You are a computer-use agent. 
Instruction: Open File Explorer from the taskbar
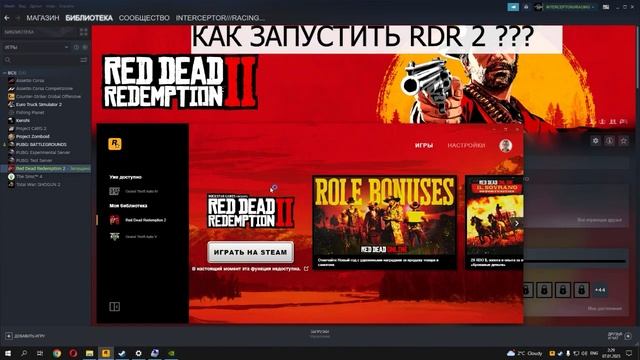click(x=89, y=353)
